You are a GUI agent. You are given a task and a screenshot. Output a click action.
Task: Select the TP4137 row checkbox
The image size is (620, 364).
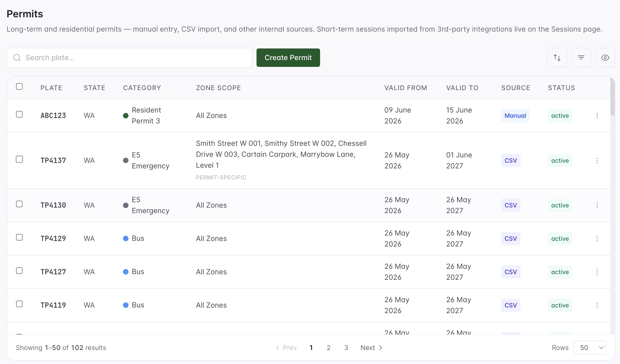(x=19, y=159)
